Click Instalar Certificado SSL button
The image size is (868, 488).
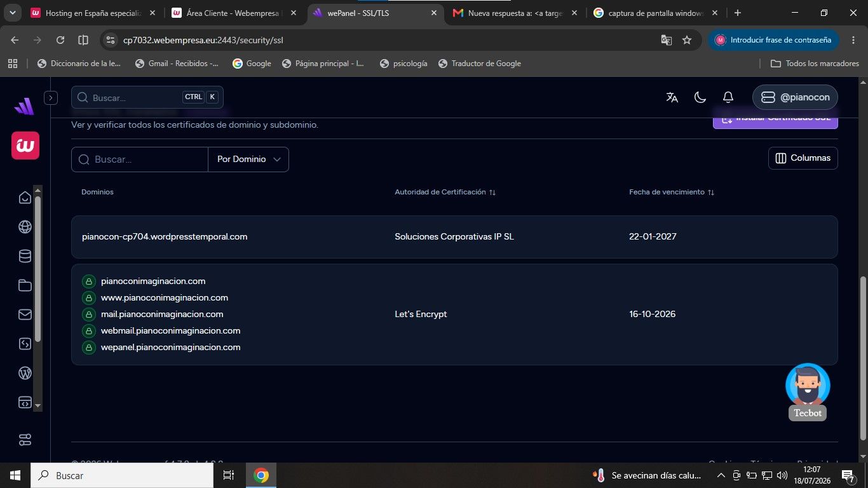pos(775,119)
